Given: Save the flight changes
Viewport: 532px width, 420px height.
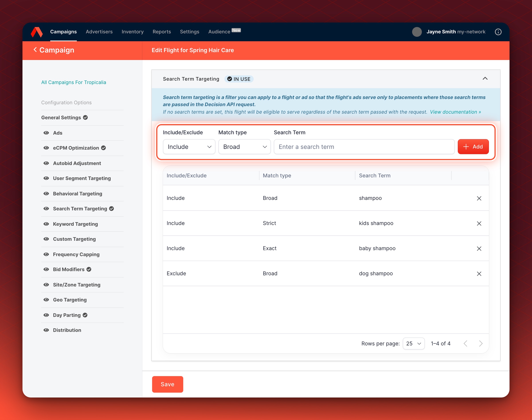Looking at the screenshot, I should 168,384.
